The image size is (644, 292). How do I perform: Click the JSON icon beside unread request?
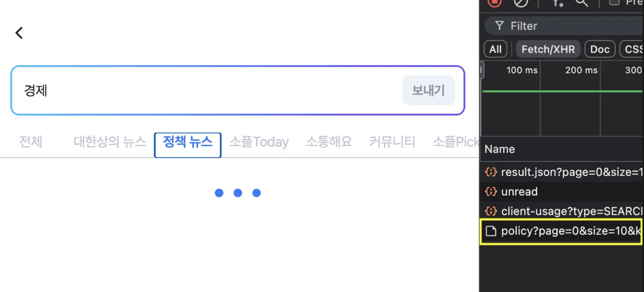(491, 191)
